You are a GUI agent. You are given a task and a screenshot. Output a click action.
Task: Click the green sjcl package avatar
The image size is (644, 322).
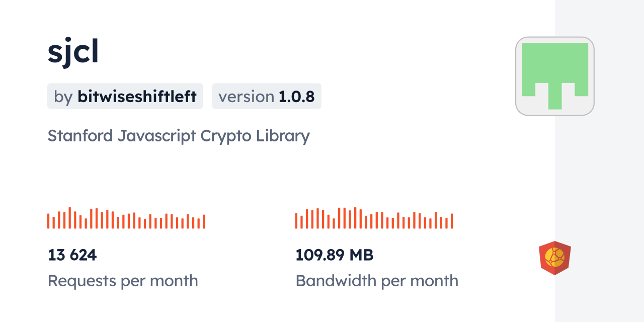[554, 76]
